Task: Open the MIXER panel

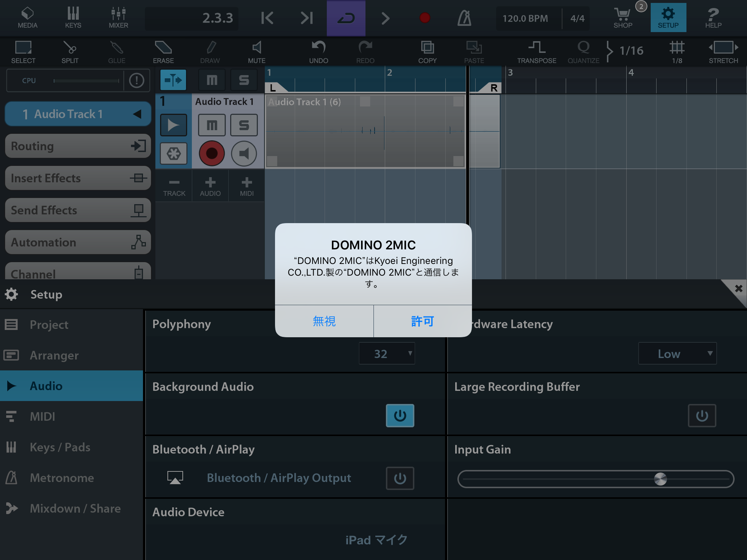Action: point(119,17)
